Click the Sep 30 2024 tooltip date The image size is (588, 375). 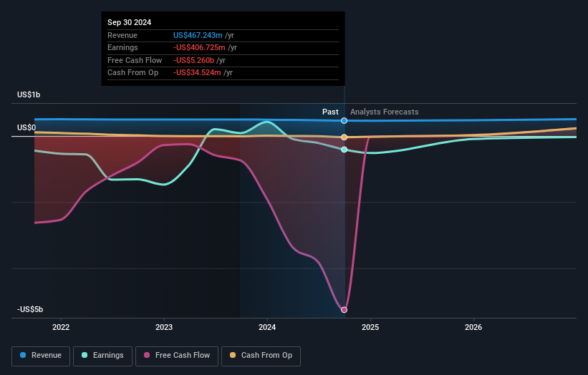pyautogui.click(x=130, y=22)
